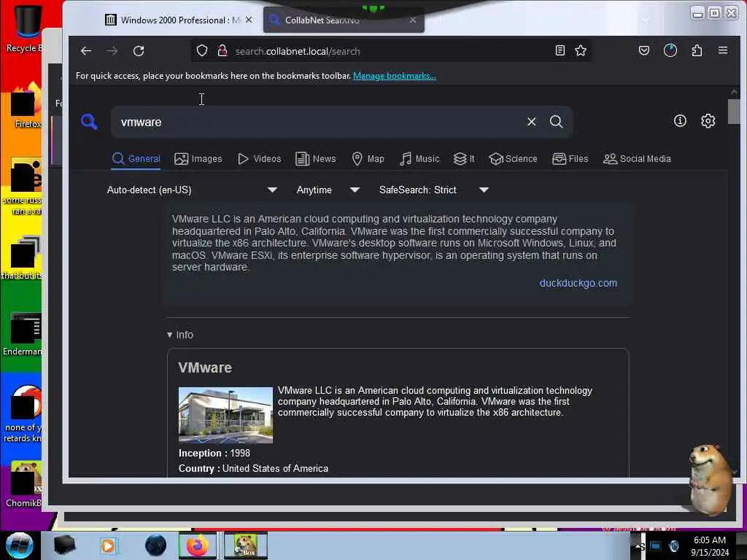
Task: Switch to the Videos category
Action: 259,159
